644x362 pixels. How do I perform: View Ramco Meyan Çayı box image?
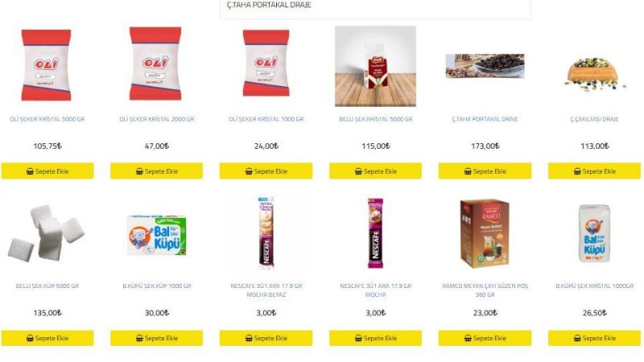(485, 233)
